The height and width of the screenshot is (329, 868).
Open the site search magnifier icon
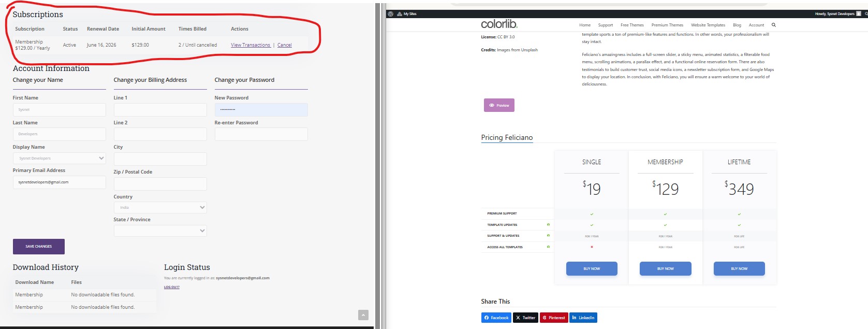click(774, 25)
